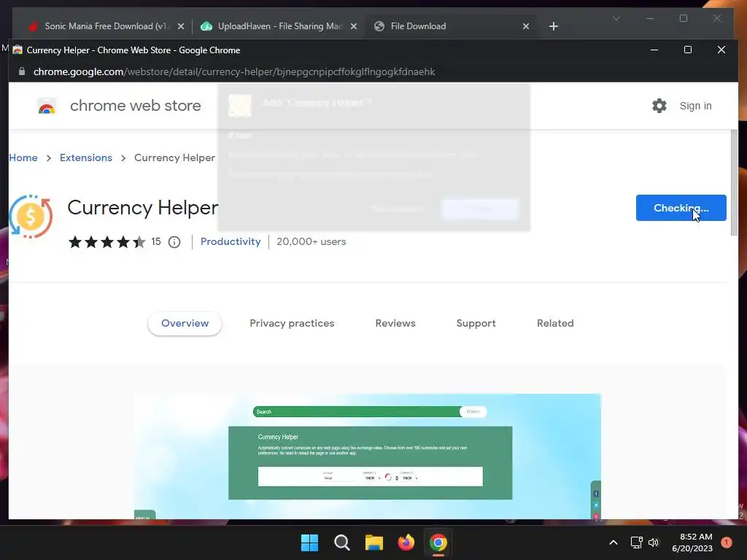Click the Currency Helper preview screenshot
The image size is (747, 560).
[368, 456]
